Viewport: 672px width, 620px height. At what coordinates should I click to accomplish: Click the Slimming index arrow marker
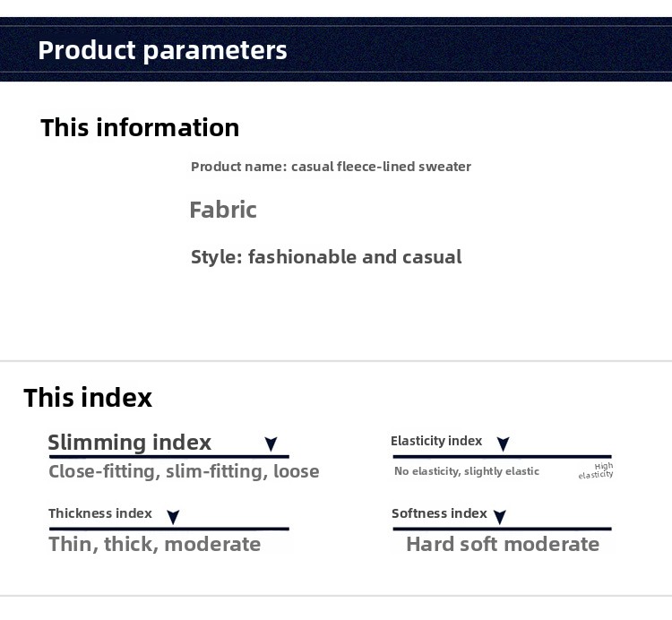coord(271,444)
